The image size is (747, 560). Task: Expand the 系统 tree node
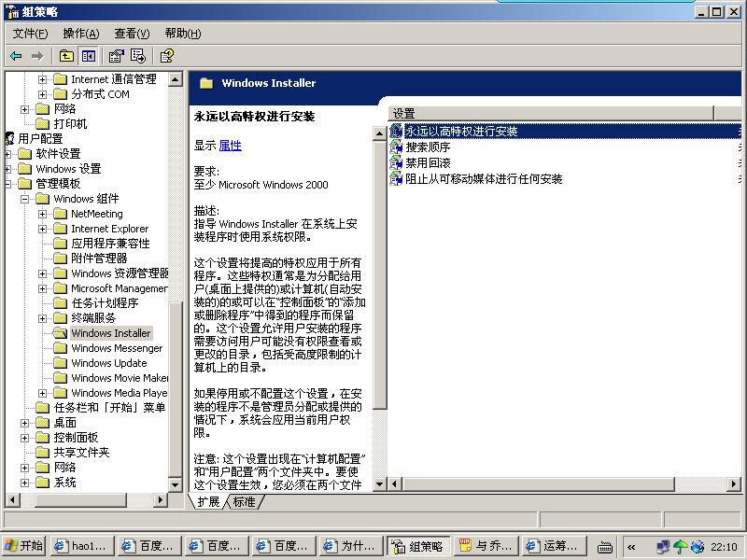point(25,483)
